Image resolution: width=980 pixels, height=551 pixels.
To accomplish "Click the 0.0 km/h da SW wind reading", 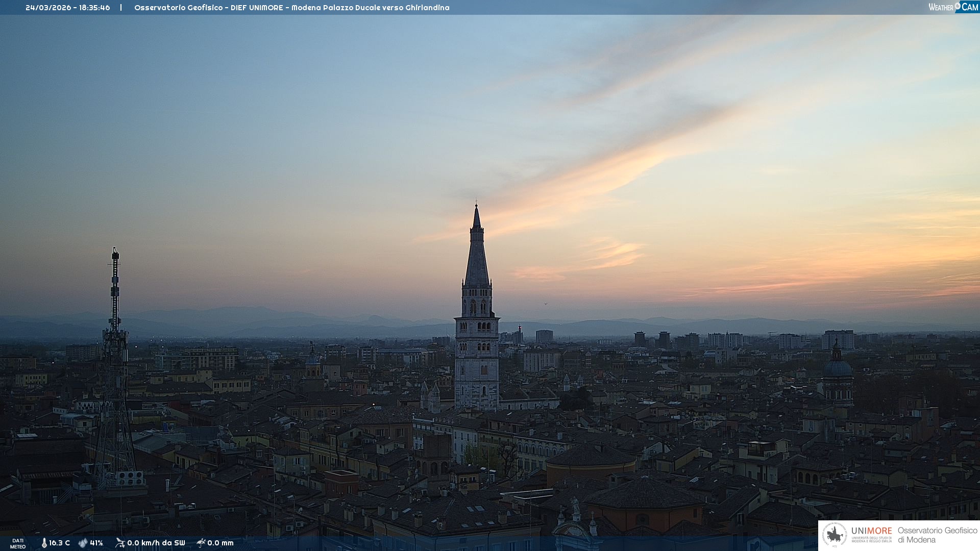I will pyautogui.click(x=156, y=543).
